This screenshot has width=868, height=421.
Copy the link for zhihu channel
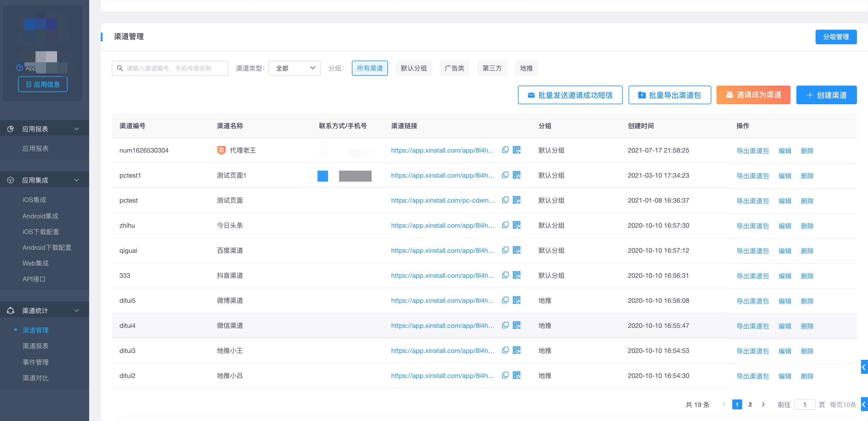[505, 225]
